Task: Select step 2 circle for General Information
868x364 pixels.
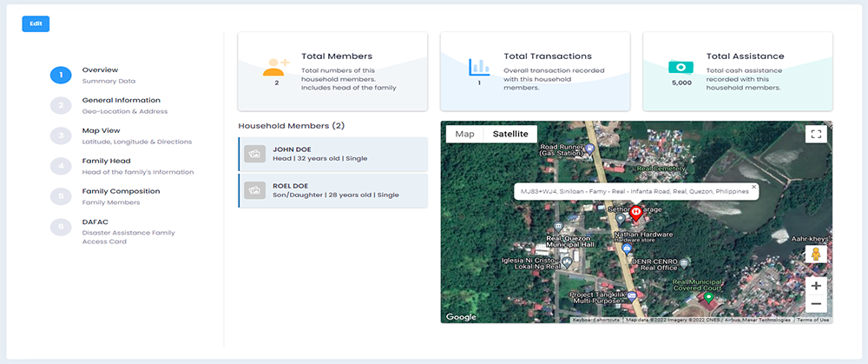Action: (x=61, y=105)
